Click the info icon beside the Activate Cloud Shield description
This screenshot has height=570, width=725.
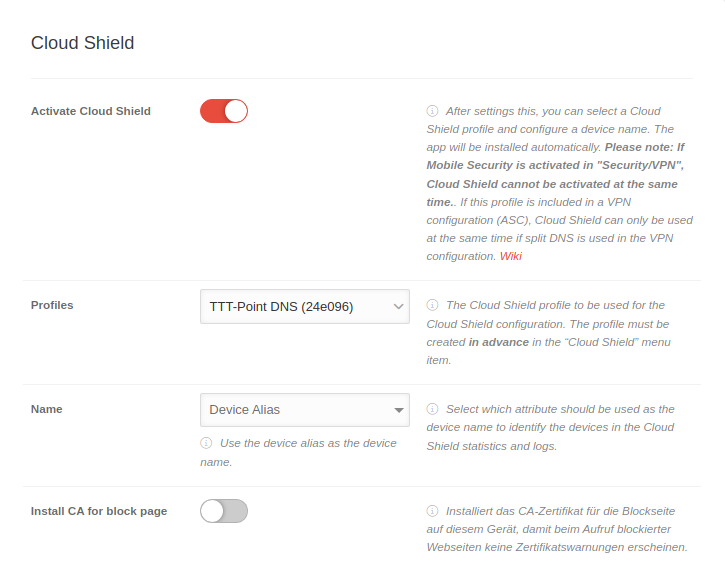pos(433,111)
